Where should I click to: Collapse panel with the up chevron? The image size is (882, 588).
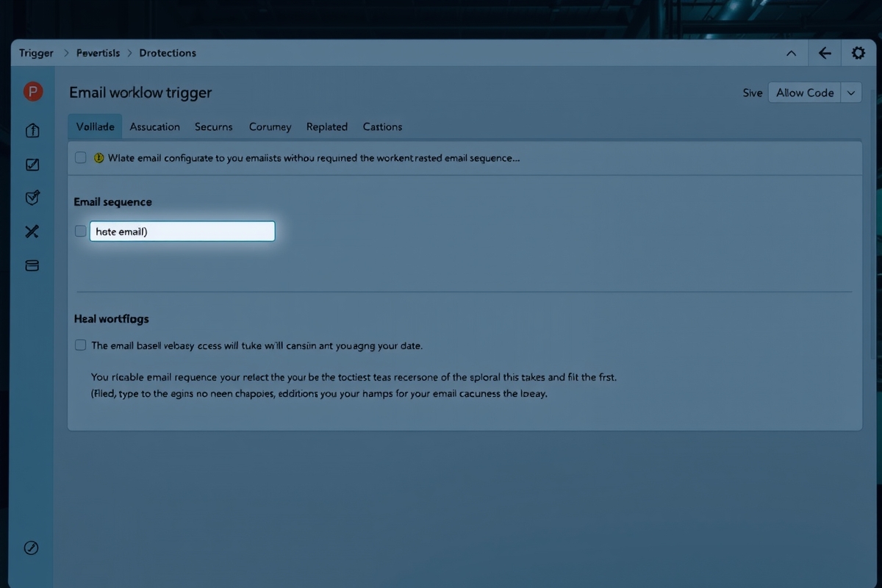(791, 53)
